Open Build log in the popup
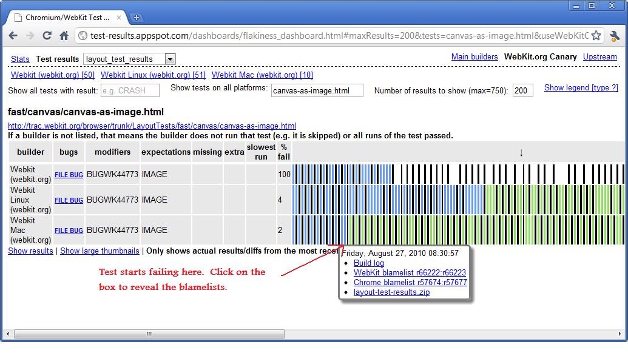The image size is (628, 364). coord(369,263)
